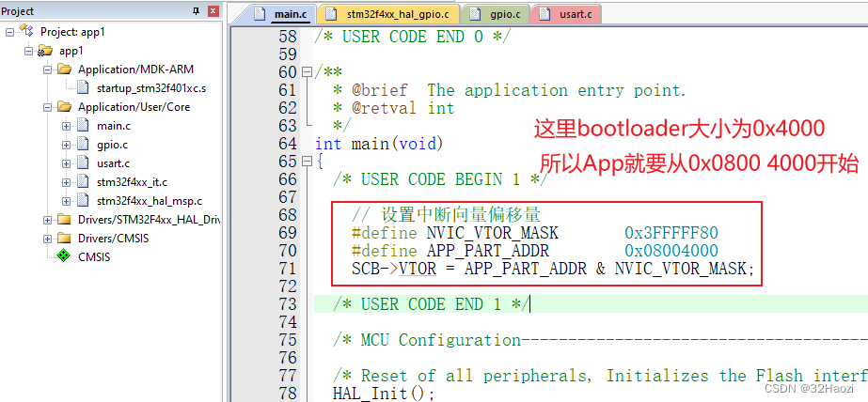This screenshot has height=402, width=868.
Task: Expand the Drivers/STM32F4xx_HAL_Driver folder
Action: point(47,220)
